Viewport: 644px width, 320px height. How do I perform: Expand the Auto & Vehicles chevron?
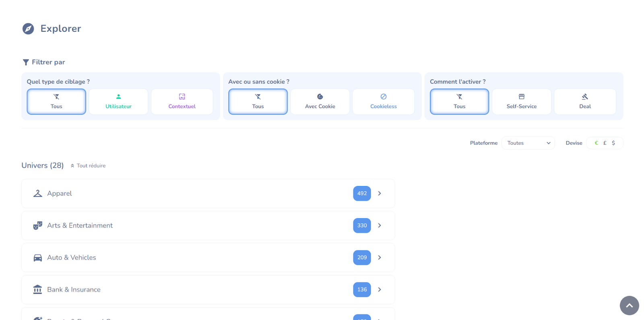pyautogui.click(x=380, y=258)
